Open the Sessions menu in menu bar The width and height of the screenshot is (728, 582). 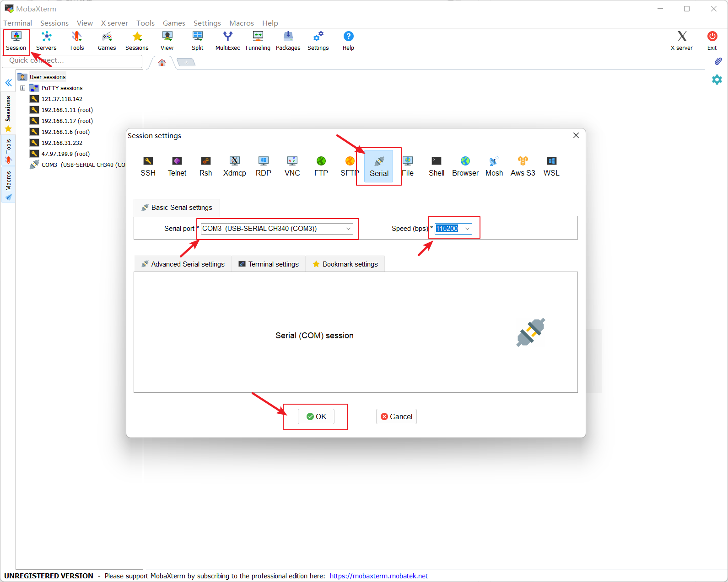pos(54,23)
